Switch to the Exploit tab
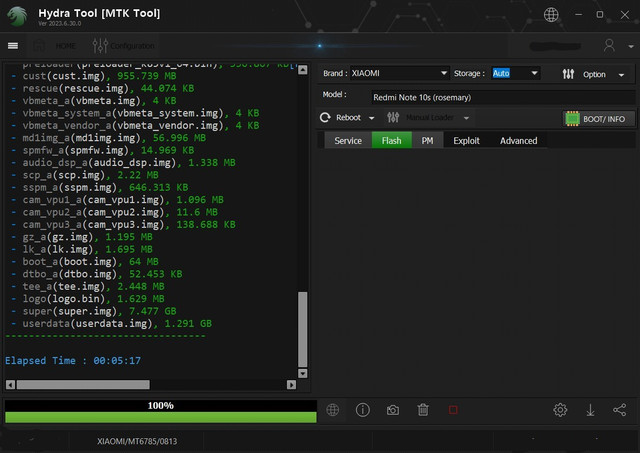The width and height of the screenshot is (640, 453). pos(466,140)
